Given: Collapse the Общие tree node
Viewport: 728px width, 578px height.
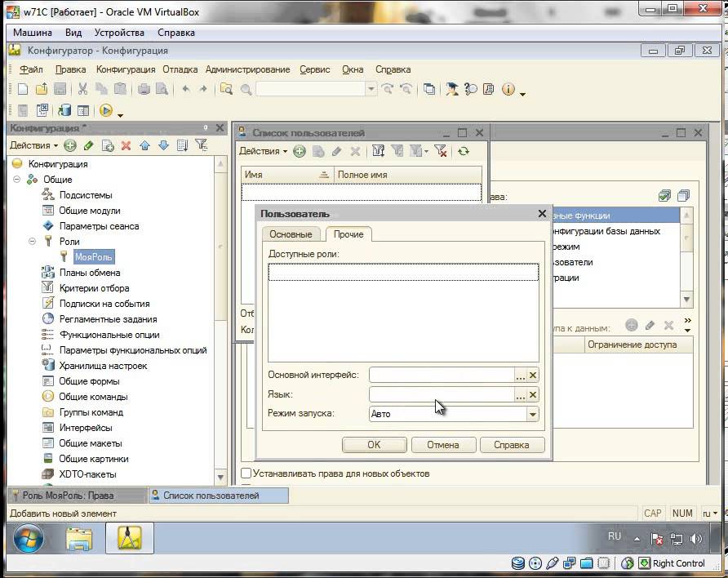Looking at the screenshot, I should pyautogui.click(x=16, y=180).
